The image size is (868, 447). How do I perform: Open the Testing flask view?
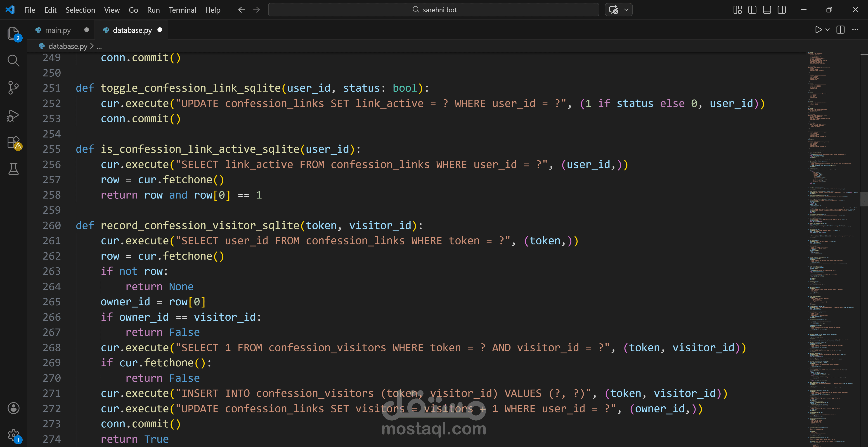(x=14, y=169)
